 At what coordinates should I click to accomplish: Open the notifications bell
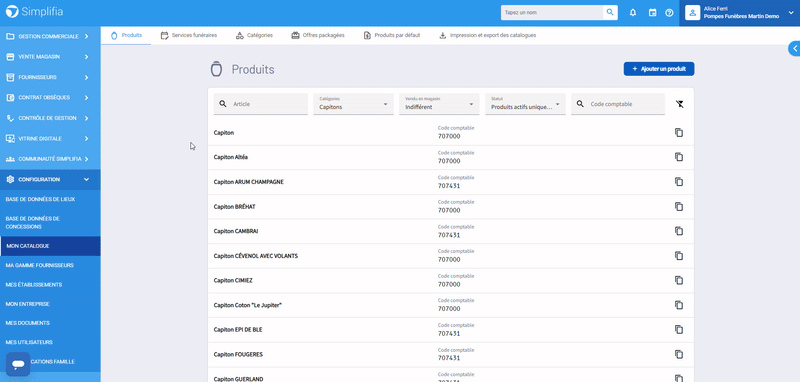[x=633, y=13]
